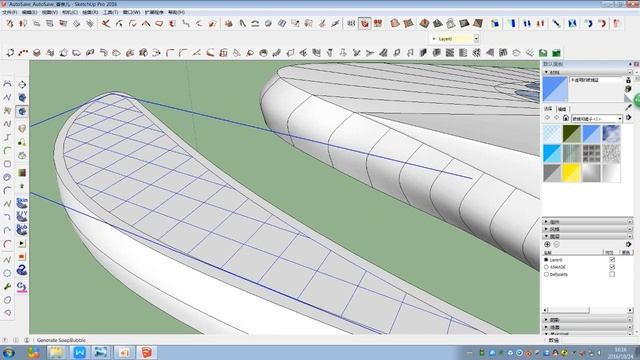The width and height of the screenshot is (640, 360).
Task: Click the Soap Bubble 'Bub' tool icon
Action: pos(22,229)
